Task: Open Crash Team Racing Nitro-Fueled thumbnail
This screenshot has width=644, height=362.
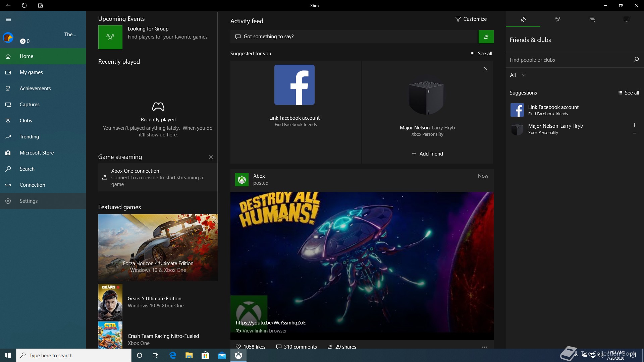Action: (110, 335)
